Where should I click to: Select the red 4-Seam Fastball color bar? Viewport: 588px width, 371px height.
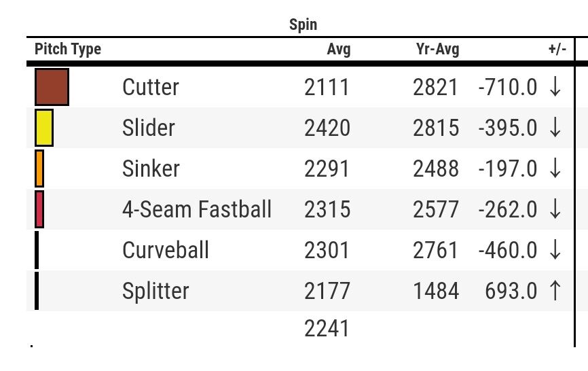39,209
